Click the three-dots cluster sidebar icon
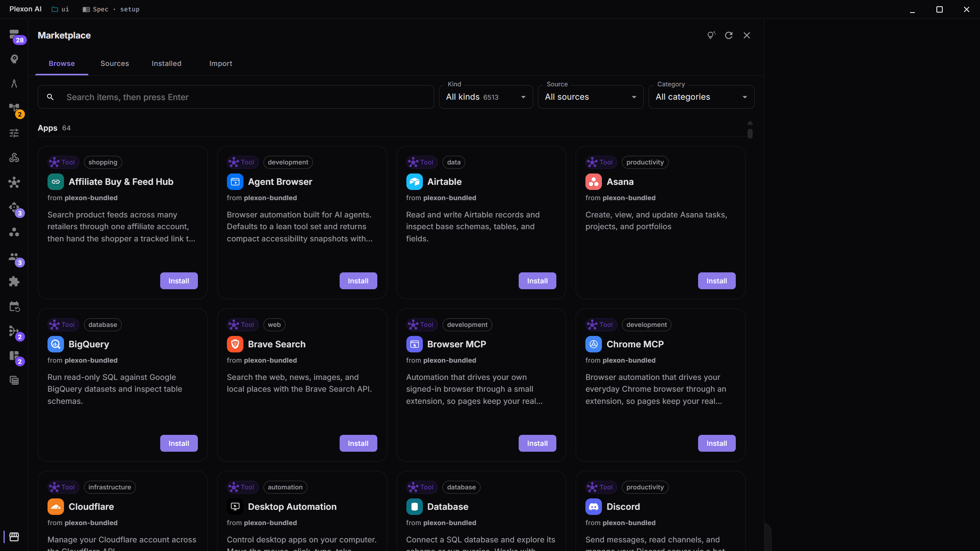Image resolution: width=980 pixels, height=551 pixels. (x=14, y=232)
